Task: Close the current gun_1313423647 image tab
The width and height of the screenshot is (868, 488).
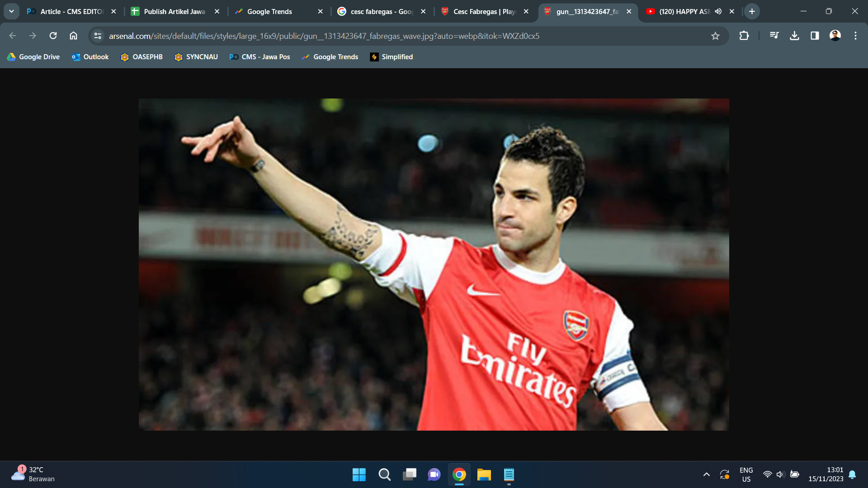Action: coord(629,11)
